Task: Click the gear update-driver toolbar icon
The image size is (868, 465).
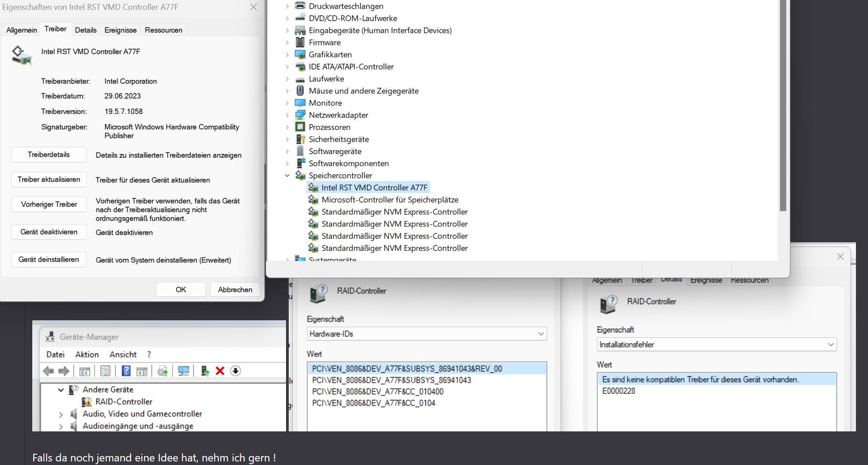Action: (x=163, y=371)
